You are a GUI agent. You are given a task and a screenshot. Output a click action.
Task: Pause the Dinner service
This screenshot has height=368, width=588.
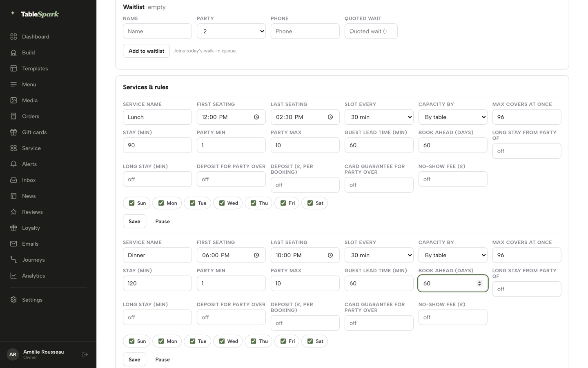click(163, 359)
